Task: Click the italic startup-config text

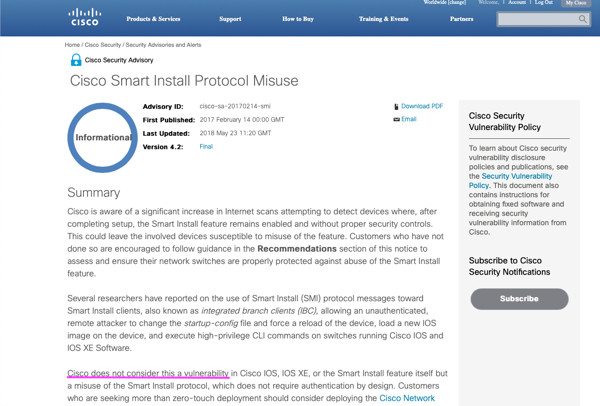Action: (211, 323)
